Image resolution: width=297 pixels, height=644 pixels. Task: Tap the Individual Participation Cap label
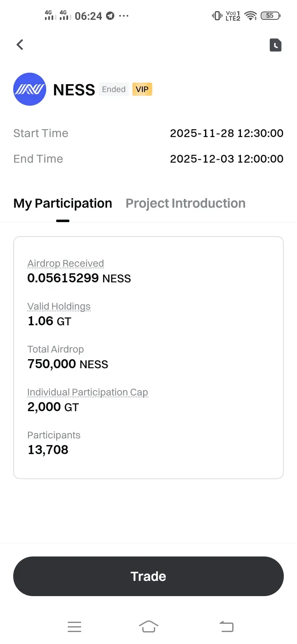coord(87,392)
